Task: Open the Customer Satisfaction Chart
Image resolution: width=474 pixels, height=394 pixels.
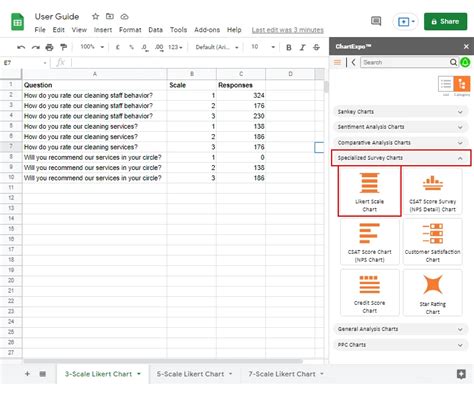Action: pos(432,242)
